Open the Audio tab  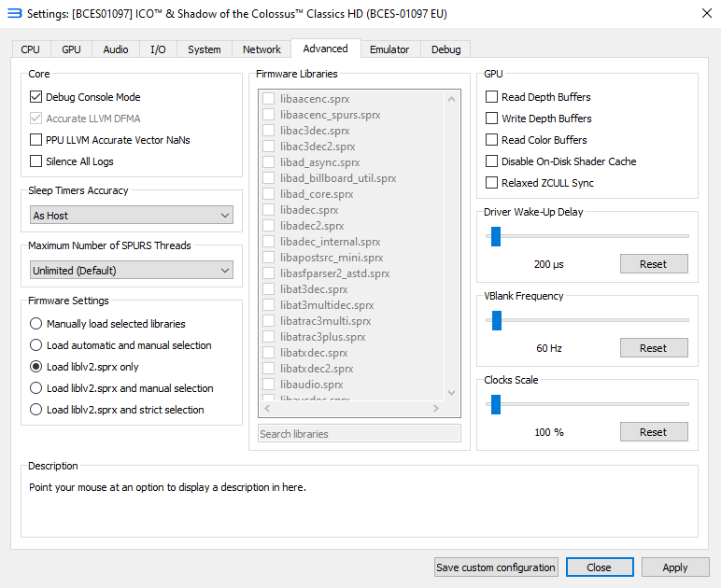click(x=116, y=49)
